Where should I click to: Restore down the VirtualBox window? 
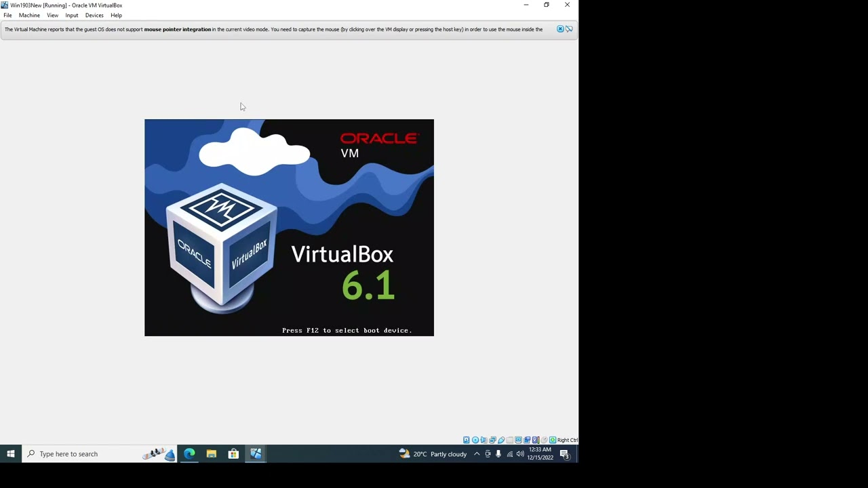[547, 5]
